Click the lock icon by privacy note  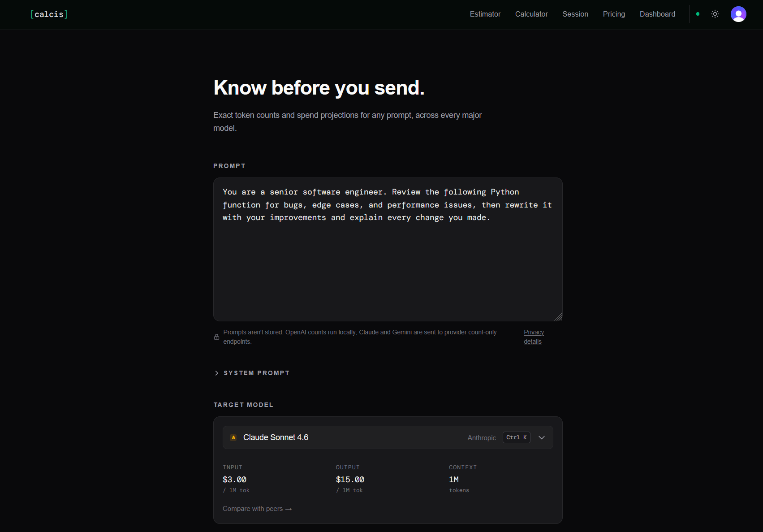pyautogui.click(x=217, y=337)
